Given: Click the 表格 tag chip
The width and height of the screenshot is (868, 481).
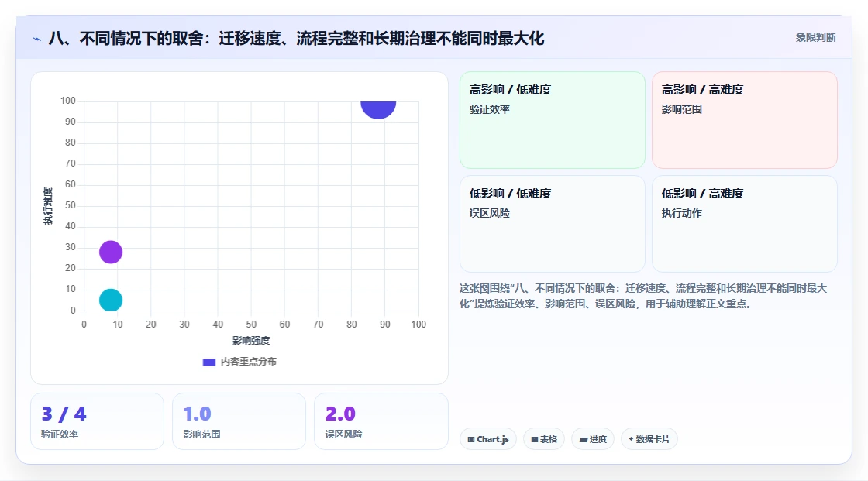Looking at the screenshot, I should (x=544, y=439).
